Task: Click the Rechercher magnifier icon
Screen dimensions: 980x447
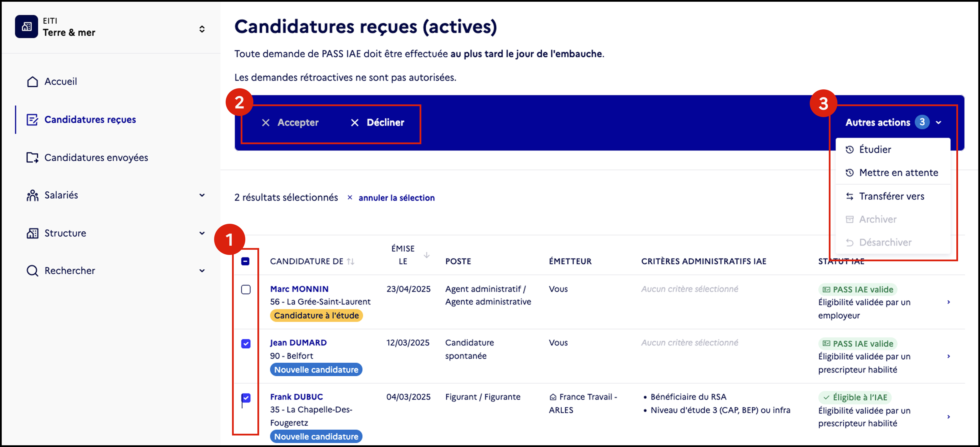Action: point(32,271)
